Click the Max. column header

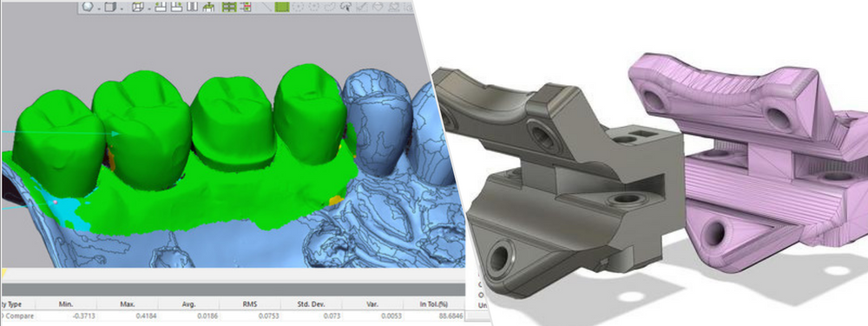[x=128, y=304]
